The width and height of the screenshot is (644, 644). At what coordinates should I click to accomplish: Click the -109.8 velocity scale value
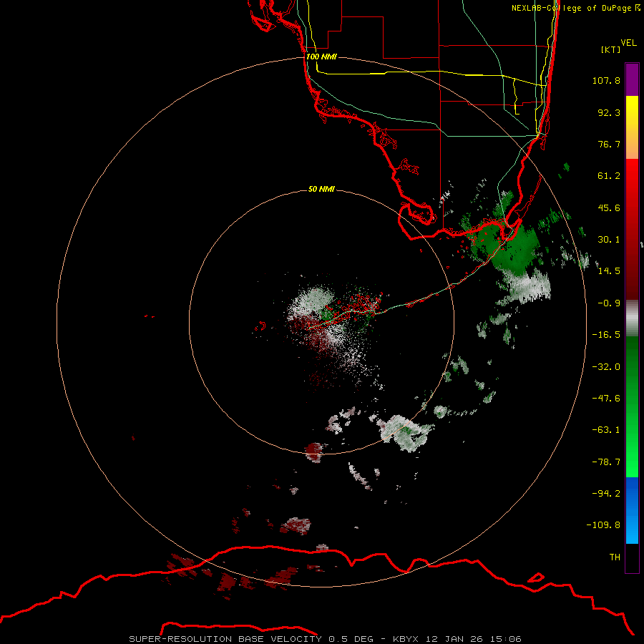pos(603,525)
